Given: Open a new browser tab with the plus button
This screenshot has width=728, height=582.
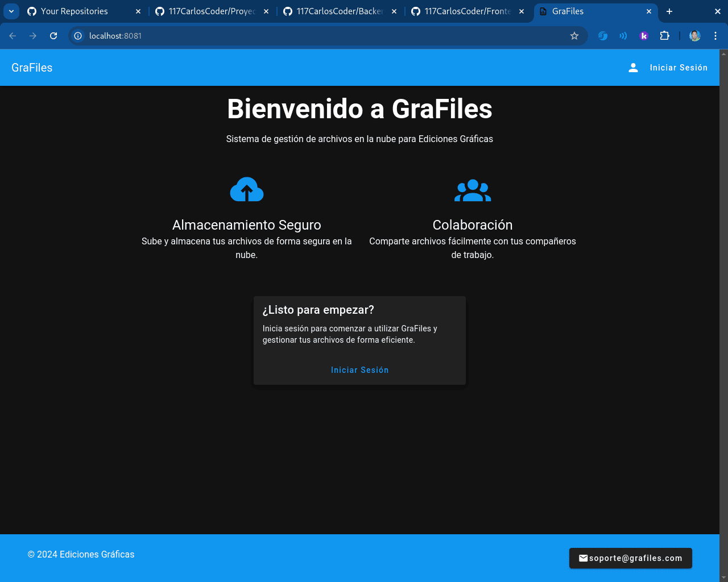Looking at the screenshot, I should [669, 11].
